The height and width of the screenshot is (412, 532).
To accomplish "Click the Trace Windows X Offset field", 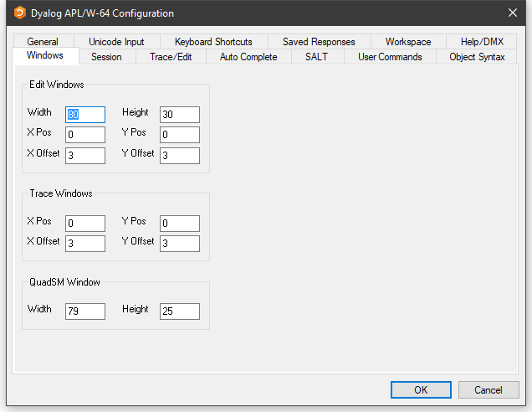I will click(x=85, y=244).
